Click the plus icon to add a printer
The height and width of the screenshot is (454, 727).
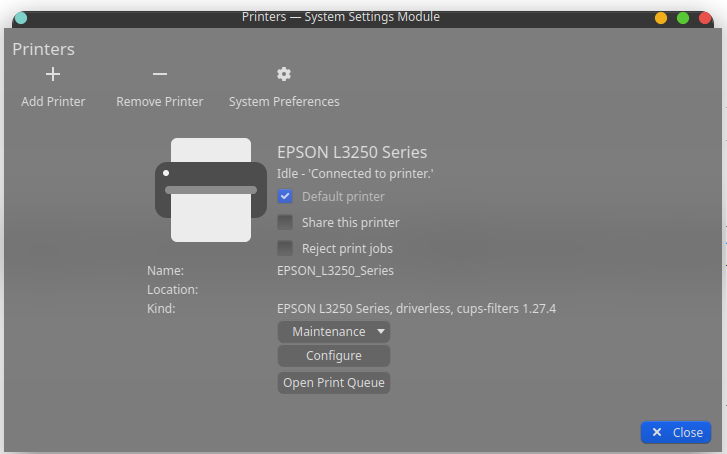tap(53, 74)
